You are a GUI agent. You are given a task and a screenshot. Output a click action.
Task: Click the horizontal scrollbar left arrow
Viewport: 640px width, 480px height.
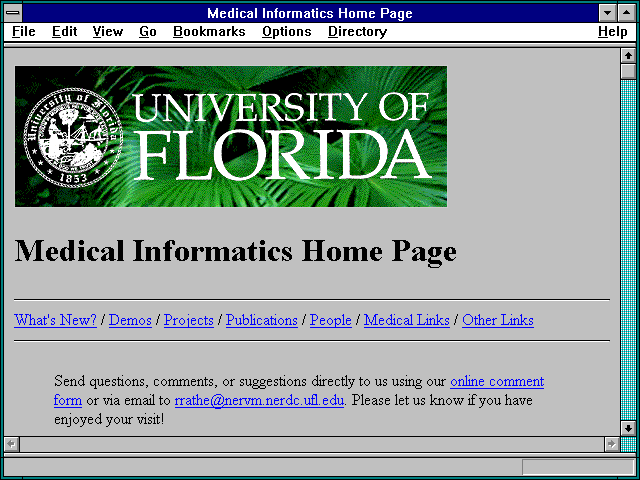pyautogui.click(x=12, y=444)
